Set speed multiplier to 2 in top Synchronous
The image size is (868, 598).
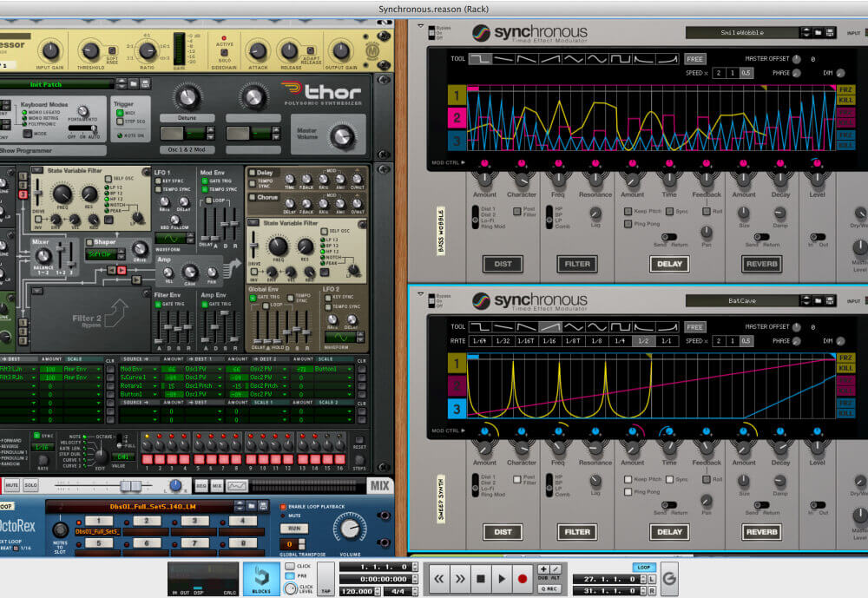pyautogui.click(x=719, y=73)
